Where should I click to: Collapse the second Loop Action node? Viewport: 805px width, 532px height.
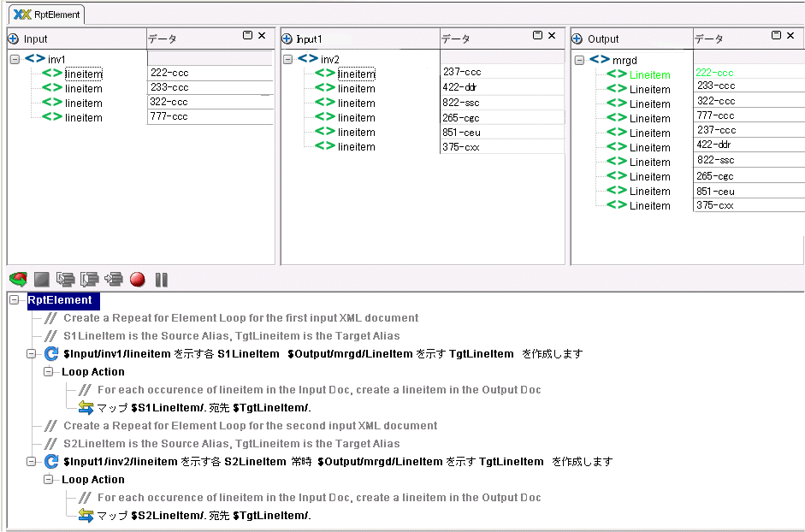pos(49,479)
